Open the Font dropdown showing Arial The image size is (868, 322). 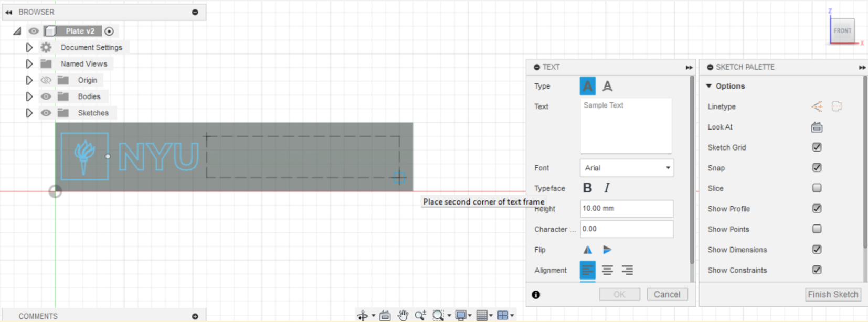click(x=627, y=168)
